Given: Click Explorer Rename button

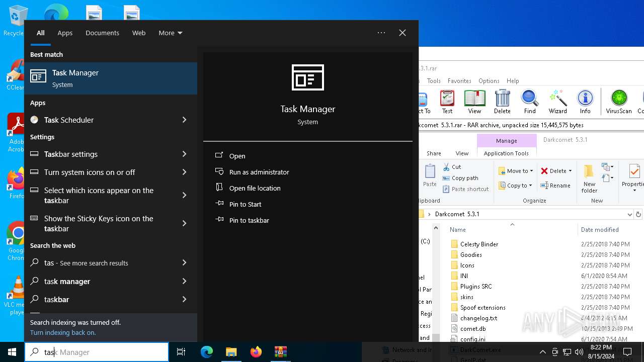Looking at the screenshot, I should 555,186.
